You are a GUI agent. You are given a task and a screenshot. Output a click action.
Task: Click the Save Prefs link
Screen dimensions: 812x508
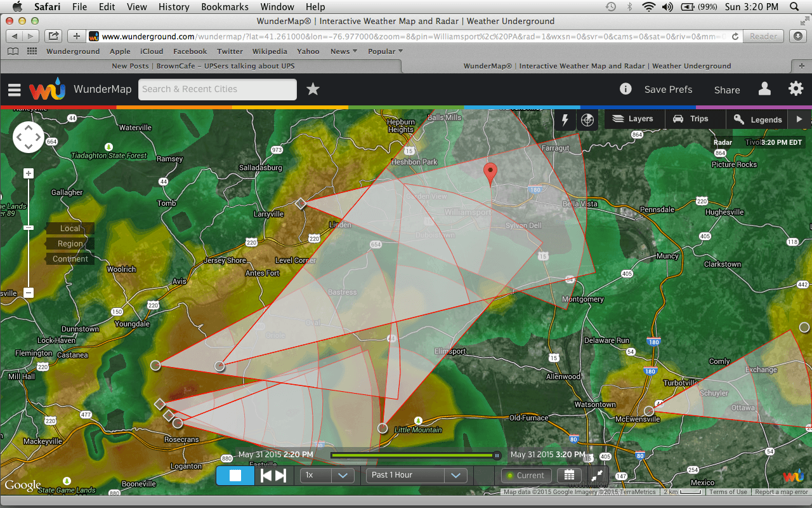[668, 90]
